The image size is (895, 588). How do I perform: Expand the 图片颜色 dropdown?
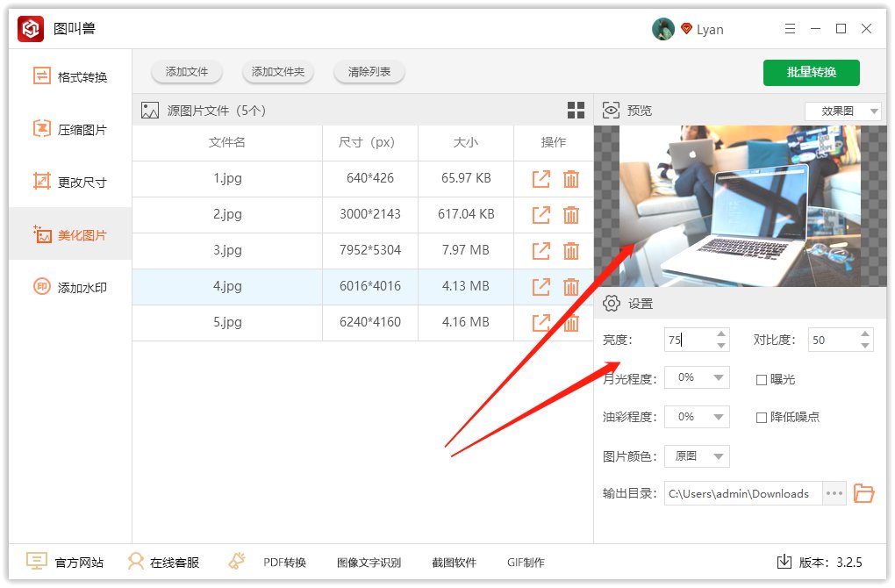(697, 456)
